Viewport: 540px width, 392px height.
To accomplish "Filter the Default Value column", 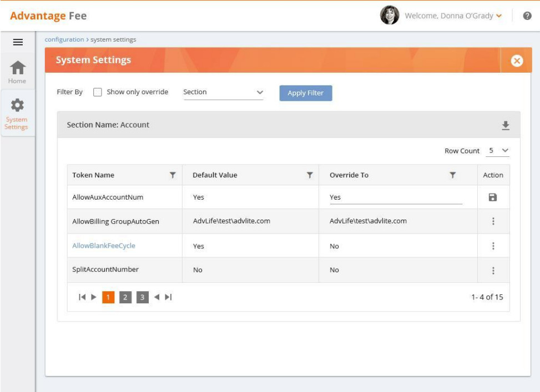I will [x=310, y=175].
